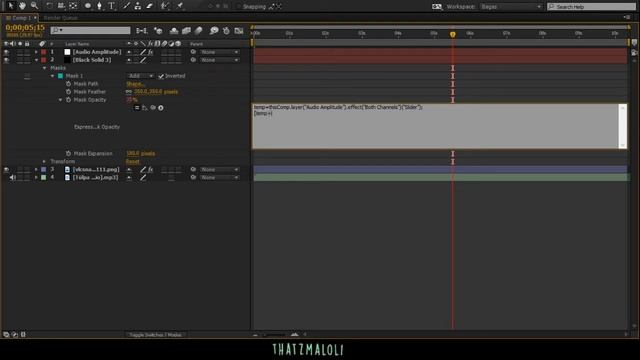
Task: Switch to the Render Queue tab
Action: click(x=60, y=18)
